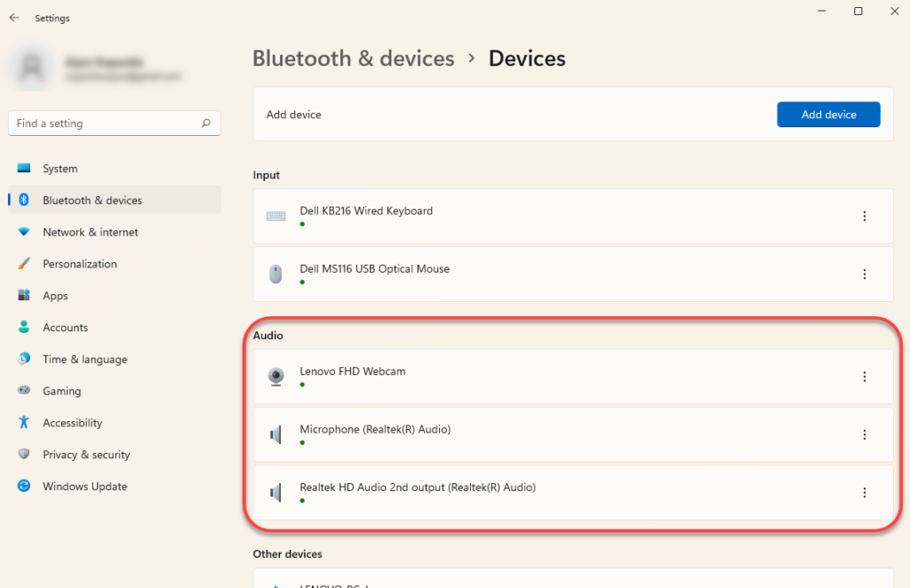Image resolution: width=910 pixels, height=588 pixels.
Task: Open more options for Dell MS116 Mouse
Action: click(864, 274)
